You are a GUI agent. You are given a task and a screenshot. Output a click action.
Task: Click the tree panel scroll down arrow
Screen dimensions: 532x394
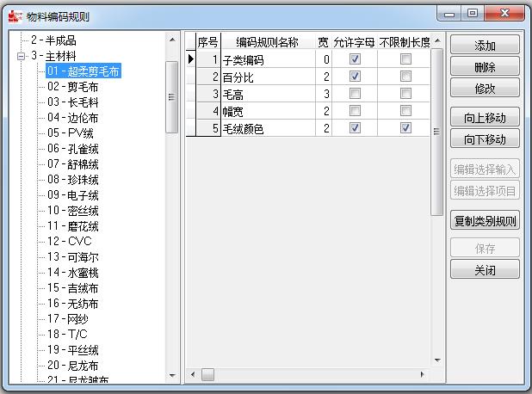pyautogui.click(x=172, y=375)
